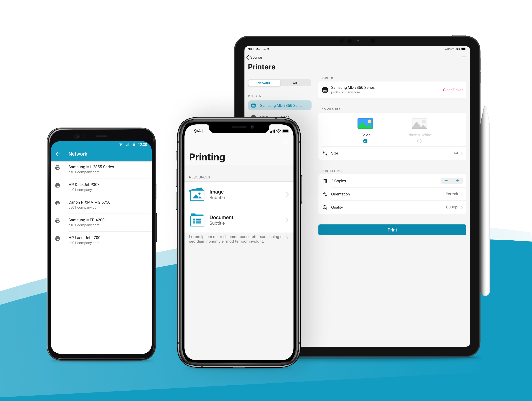Click Print button to confirm printing

click(392, 230)
